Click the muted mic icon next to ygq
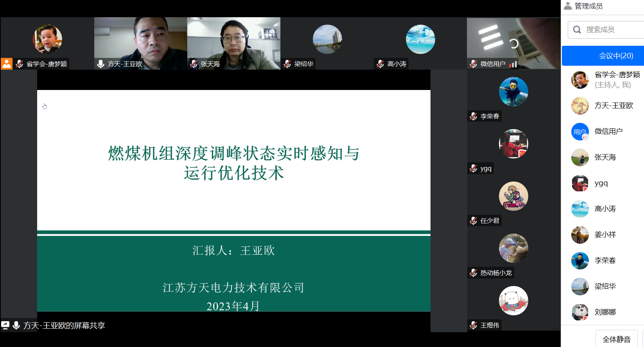Screen dimensions: 644x347 click(x=474, y=169)
